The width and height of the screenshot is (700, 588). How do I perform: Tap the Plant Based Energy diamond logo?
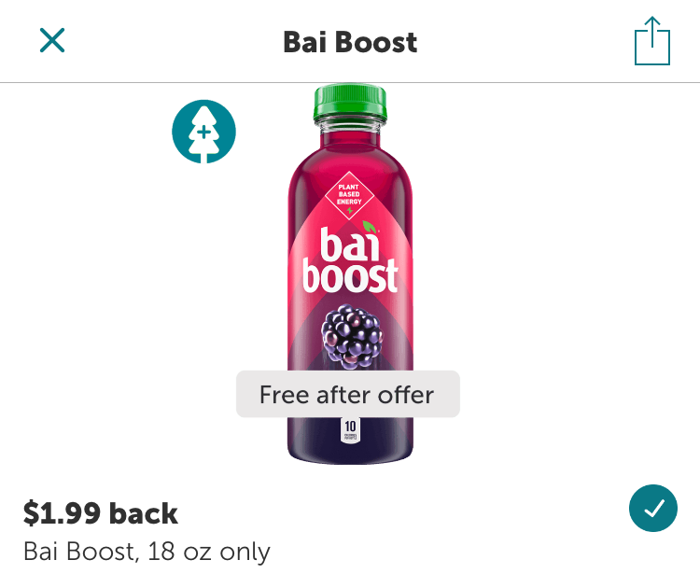pos(347,194)
